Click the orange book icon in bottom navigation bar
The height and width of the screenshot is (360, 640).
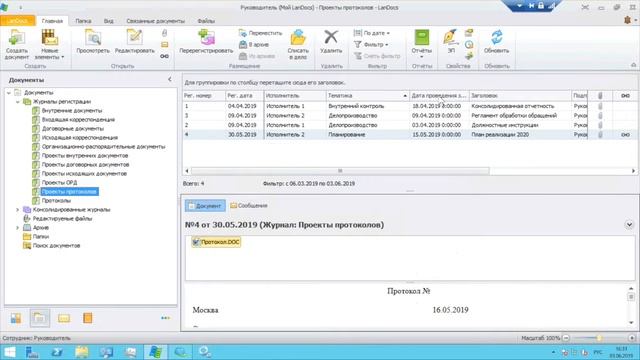[x=87, y=318]
